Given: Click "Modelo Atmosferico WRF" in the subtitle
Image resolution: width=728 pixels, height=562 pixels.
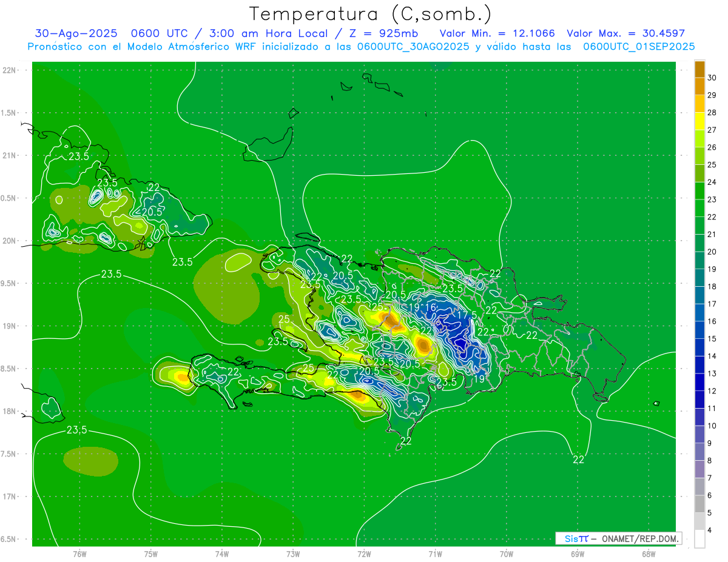Looking at the screenshot, I should pyautogui.click(x=192, y=47).
